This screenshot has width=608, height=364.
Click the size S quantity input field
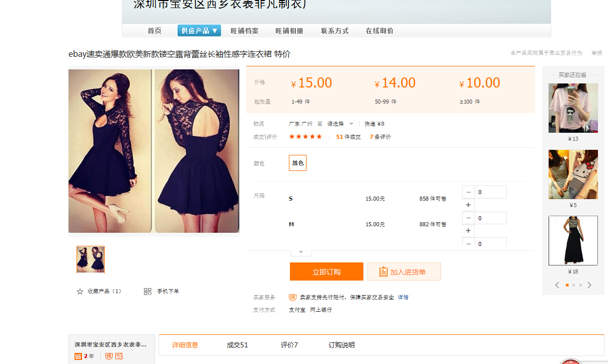[491, 192]
